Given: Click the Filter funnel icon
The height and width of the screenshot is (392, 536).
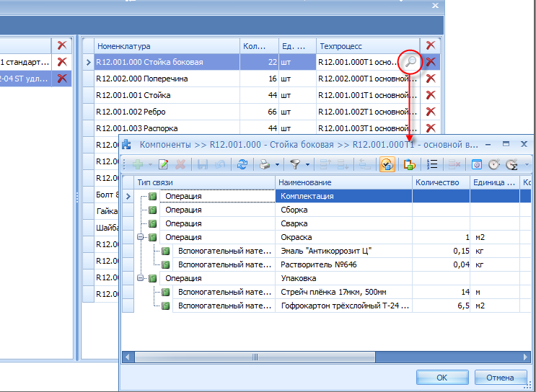Looking at the screenshot, I should pyautogui.click(x=295, y=164).
